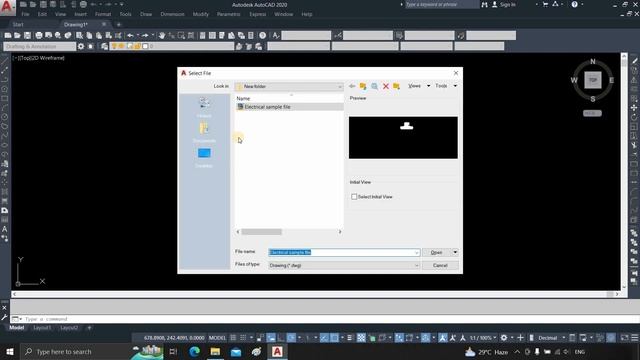Switch to the Layout1 tab

[x=42, y=328]
